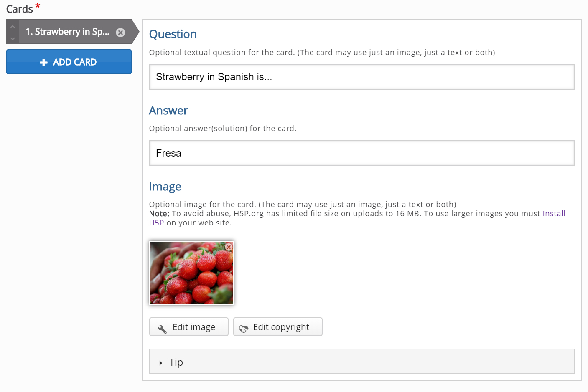Viewport: 588px width, 392px height.
Task: Click the strawberry image thumbnail
Action: [191, 273]
